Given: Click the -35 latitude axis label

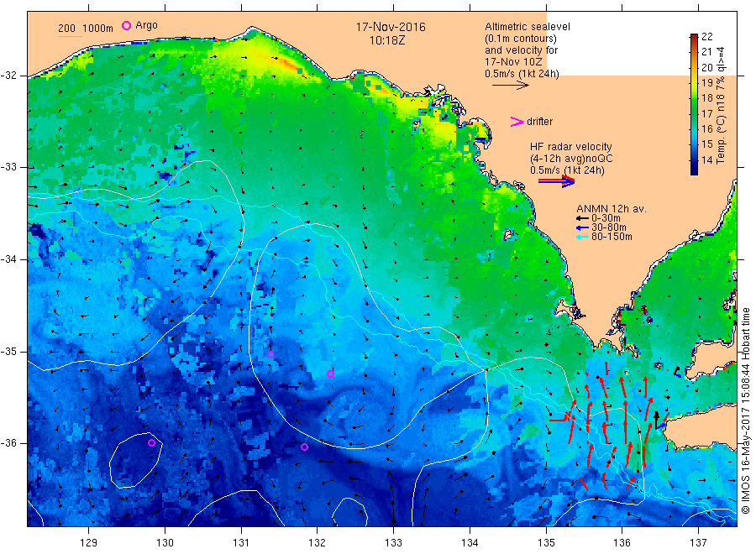Looking at the screenshot, I should pos(8,351).
